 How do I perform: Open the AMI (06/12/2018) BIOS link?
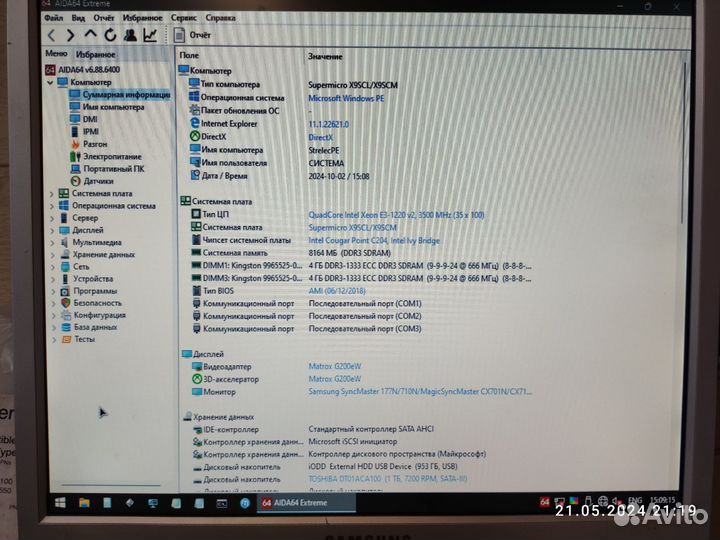[x=337, y=291]
